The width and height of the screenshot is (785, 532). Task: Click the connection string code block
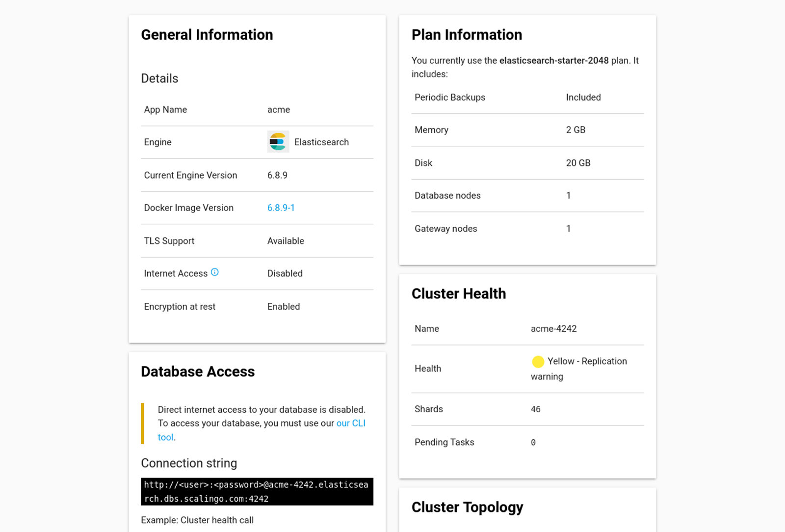(x=257, y=491)
